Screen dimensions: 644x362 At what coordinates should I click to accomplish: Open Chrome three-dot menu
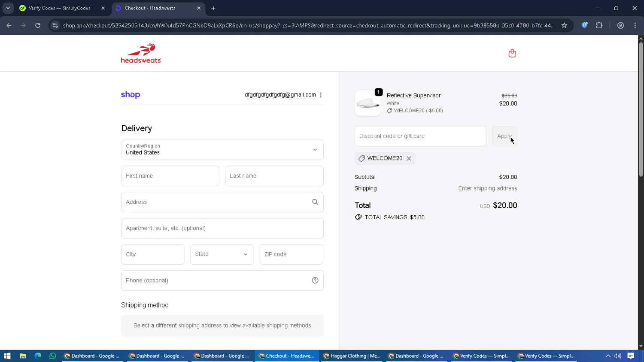click(635, 25)
